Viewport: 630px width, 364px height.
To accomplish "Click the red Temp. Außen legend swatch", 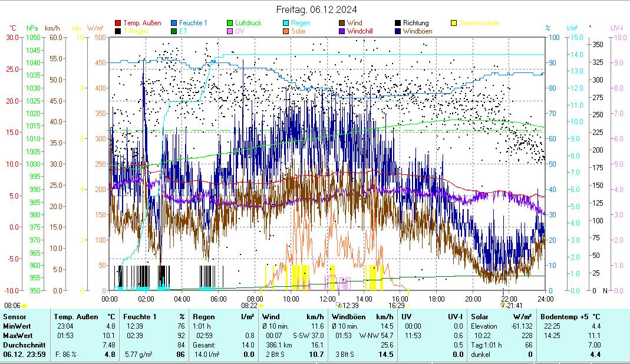I will point(118,24).
